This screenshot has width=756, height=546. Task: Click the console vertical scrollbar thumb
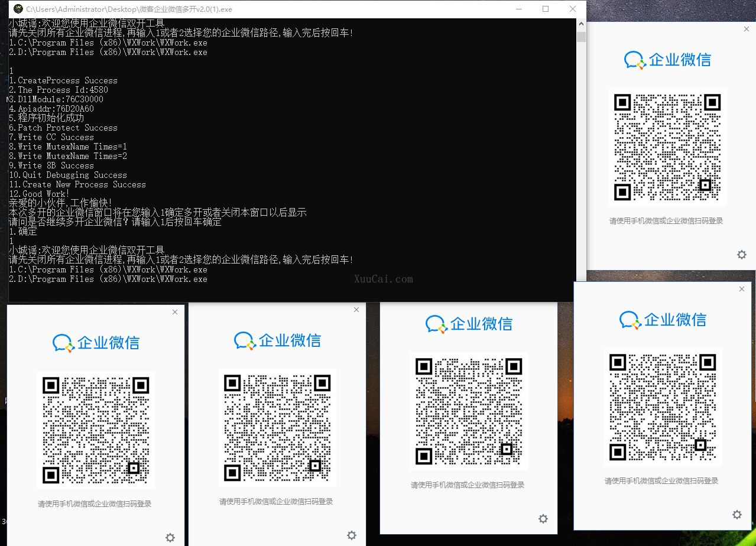[x=581, y=37]
